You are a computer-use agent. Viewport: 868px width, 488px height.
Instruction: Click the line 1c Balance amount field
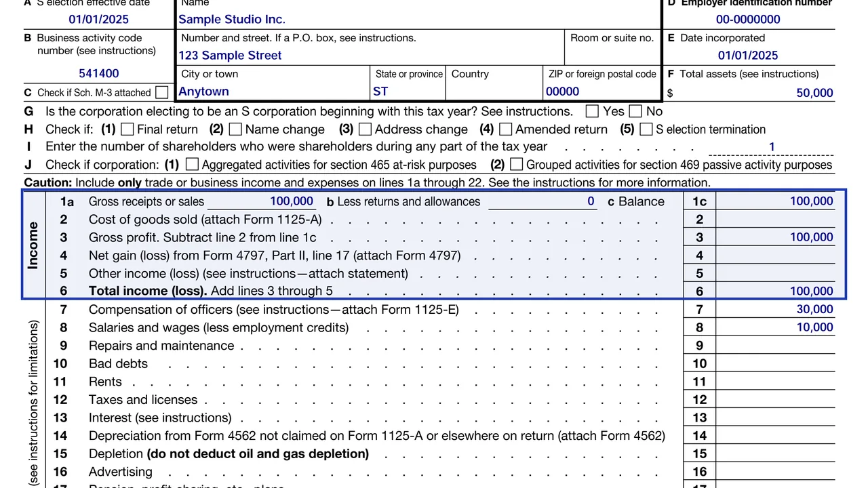click(776, 201)
